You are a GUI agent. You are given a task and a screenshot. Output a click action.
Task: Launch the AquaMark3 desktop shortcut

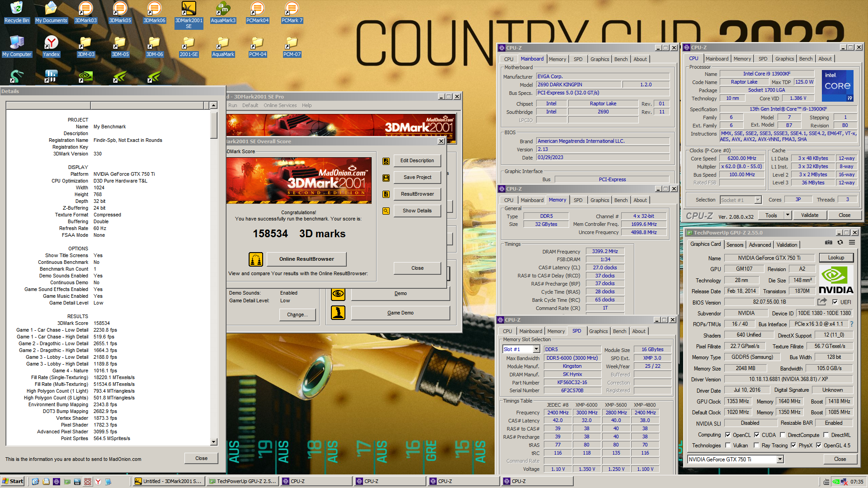pos(223,12)
